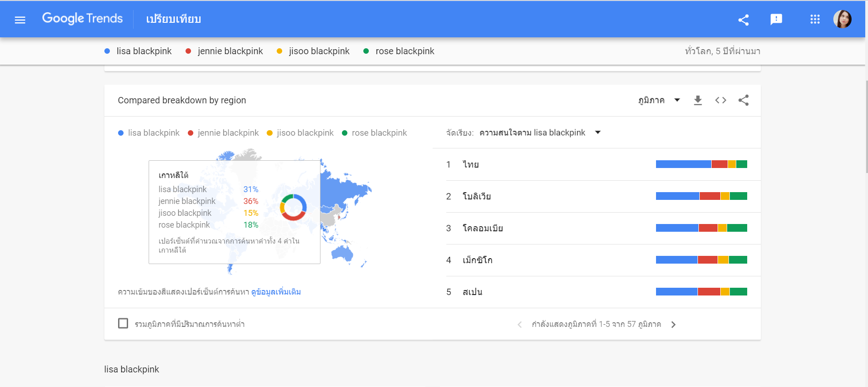Click the ทั่วโลก, 5 ปีที่ผ่านมา filter summary

pos(723,51)
